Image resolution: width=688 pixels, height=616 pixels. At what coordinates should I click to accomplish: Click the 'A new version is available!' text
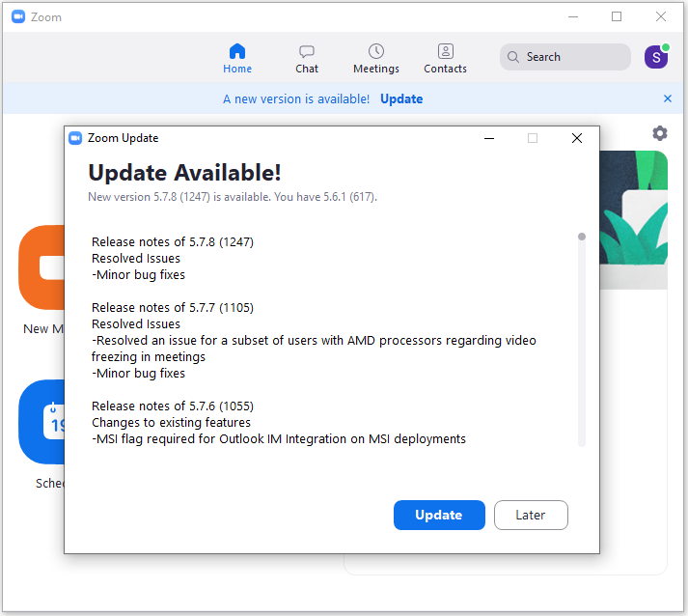[296, 99]
